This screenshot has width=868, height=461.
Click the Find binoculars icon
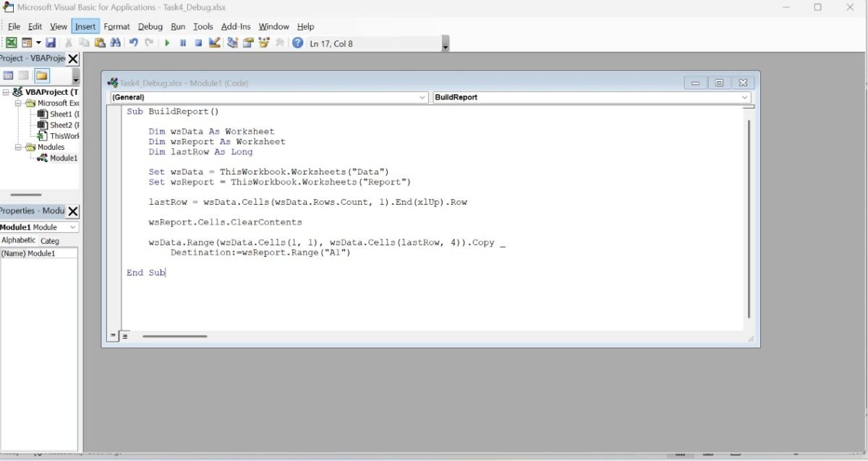[x=115, y=43]
